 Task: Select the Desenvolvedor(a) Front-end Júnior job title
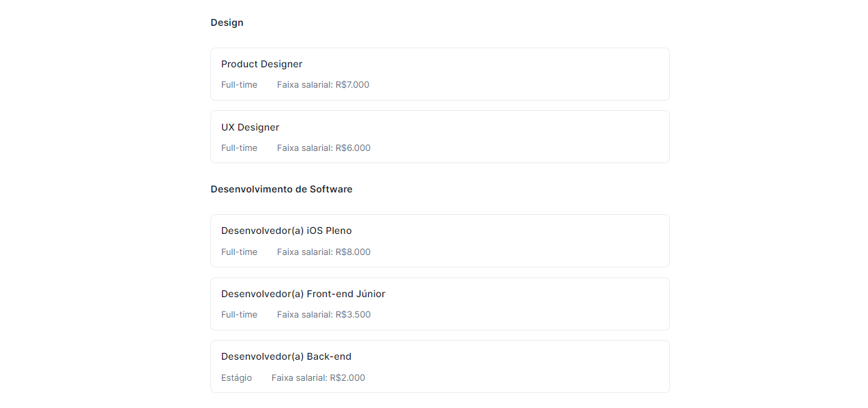tap(302, 294)
